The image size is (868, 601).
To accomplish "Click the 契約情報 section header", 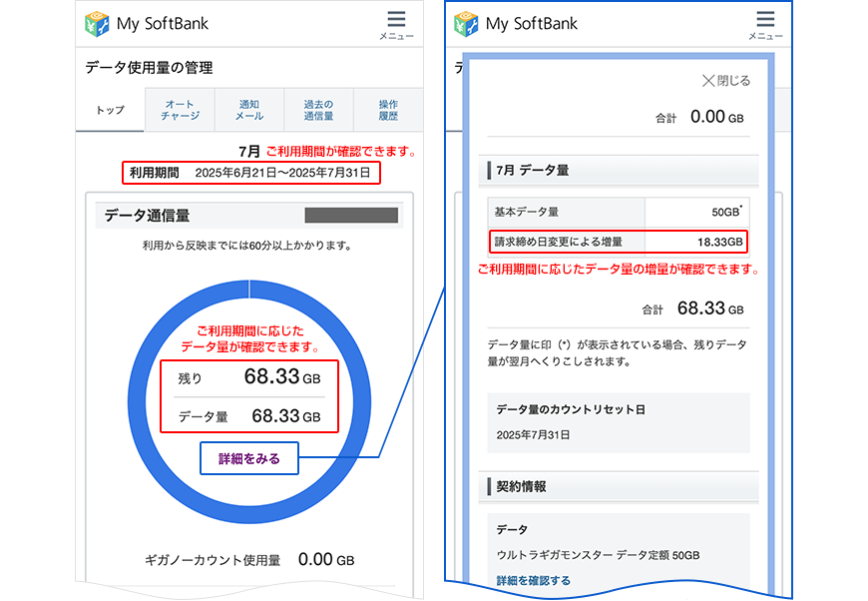I will coord(619,486).
